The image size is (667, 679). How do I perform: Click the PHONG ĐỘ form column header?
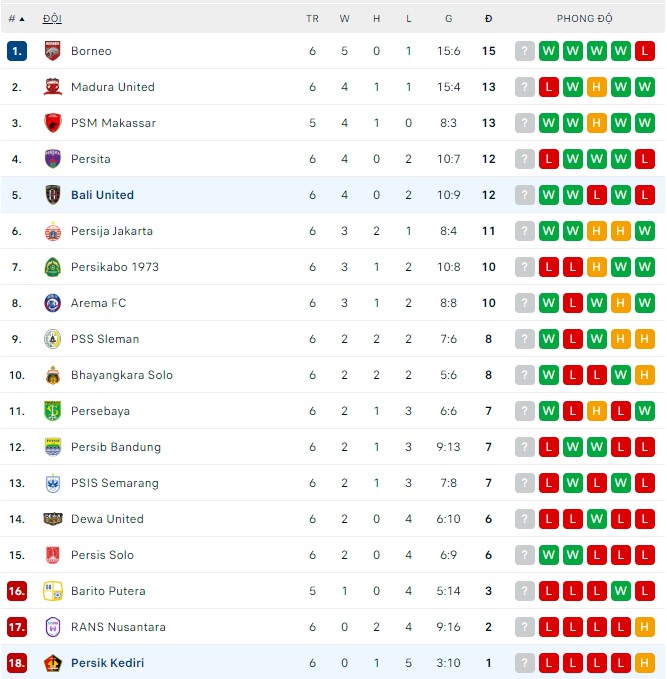pos(585,19)
